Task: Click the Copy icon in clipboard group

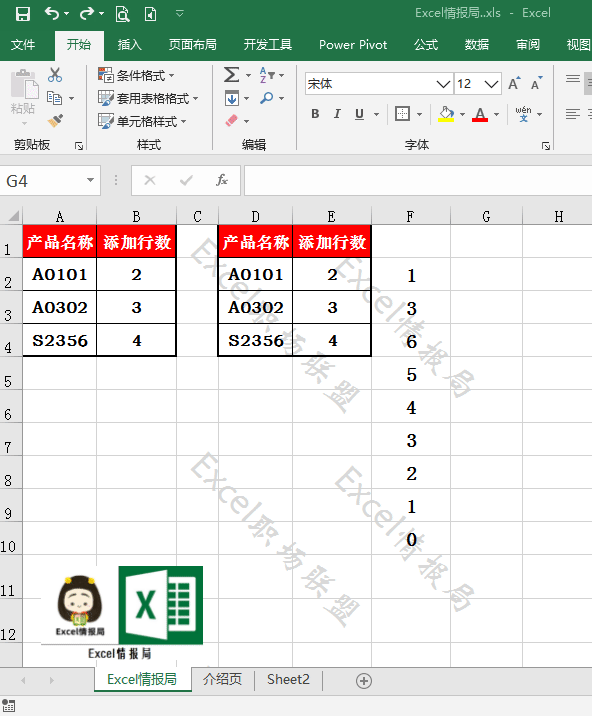Action: tap(55, 98)
